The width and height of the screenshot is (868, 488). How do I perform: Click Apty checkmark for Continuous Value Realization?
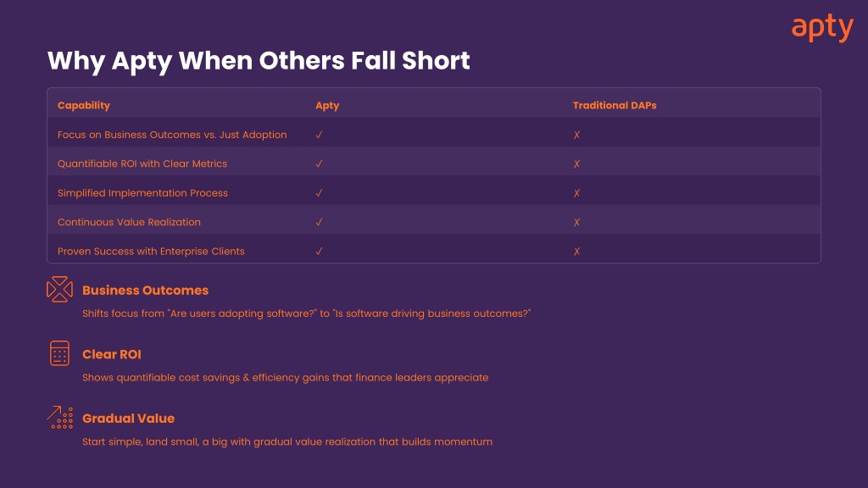pyautogui.click(x=319, y=222)
